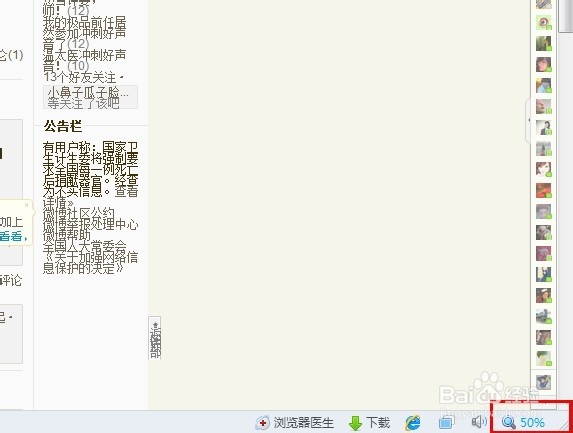Click the 小鼻子瓜子脸 follow box

click(x=90, y=97)
